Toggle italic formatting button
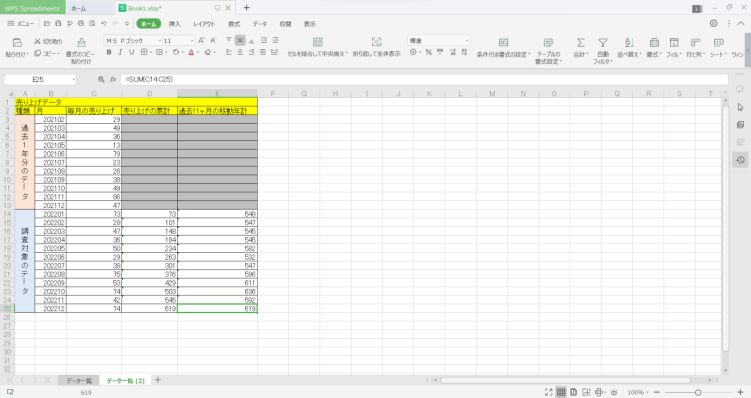 pyautogui.click(x=120, y=52)
